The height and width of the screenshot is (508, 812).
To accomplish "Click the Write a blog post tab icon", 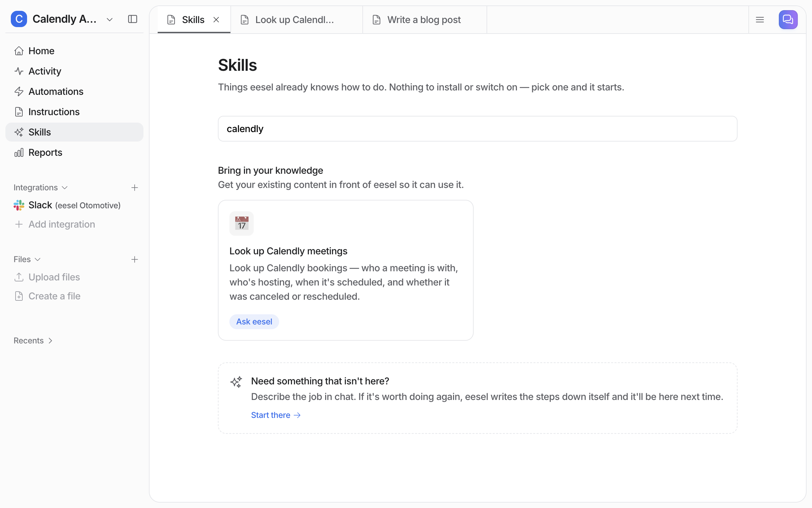I will click(376, 20).
